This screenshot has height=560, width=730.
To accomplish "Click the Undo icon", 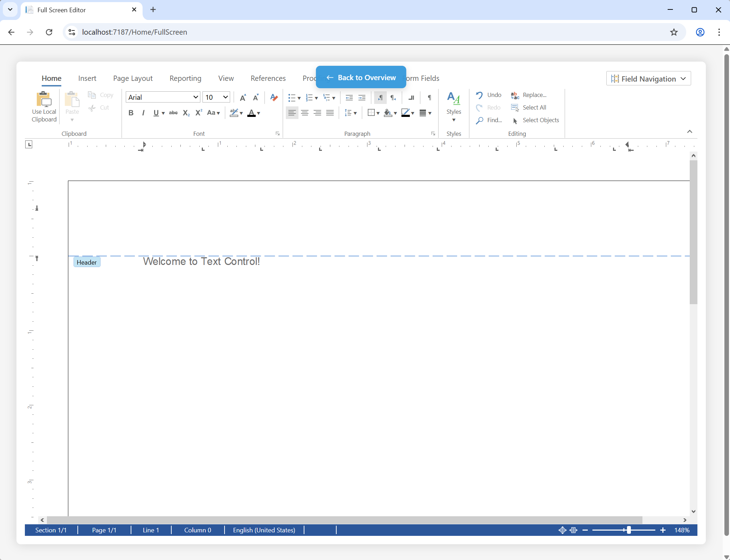I will point(480,95).
